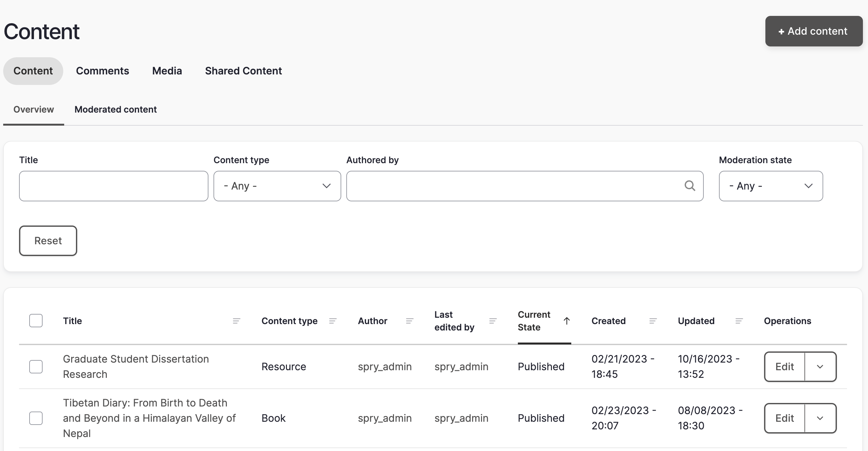The height and width of the screenshot is (451, 868).
Task: Click the Author column sort icon
Action: 410,321
